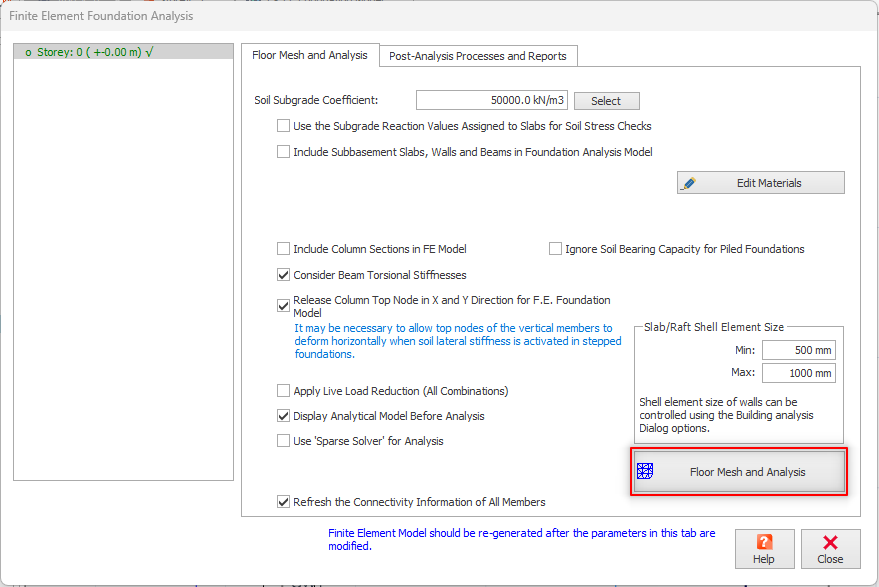Disable Release Column Top Node option
This screenshot has width=879, height=587.
[x=284, y=306]
